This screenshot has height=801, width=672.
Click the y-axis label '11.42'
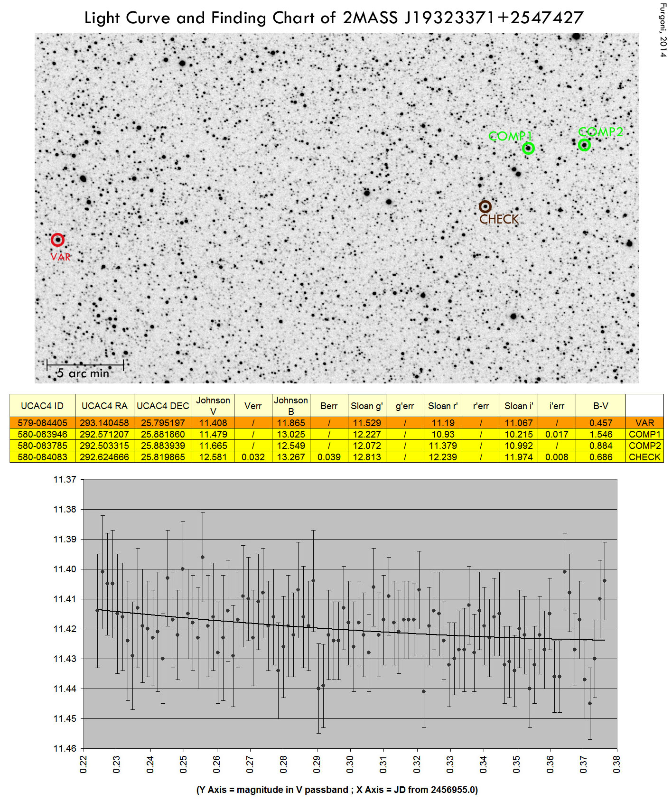tap(65, 629)
